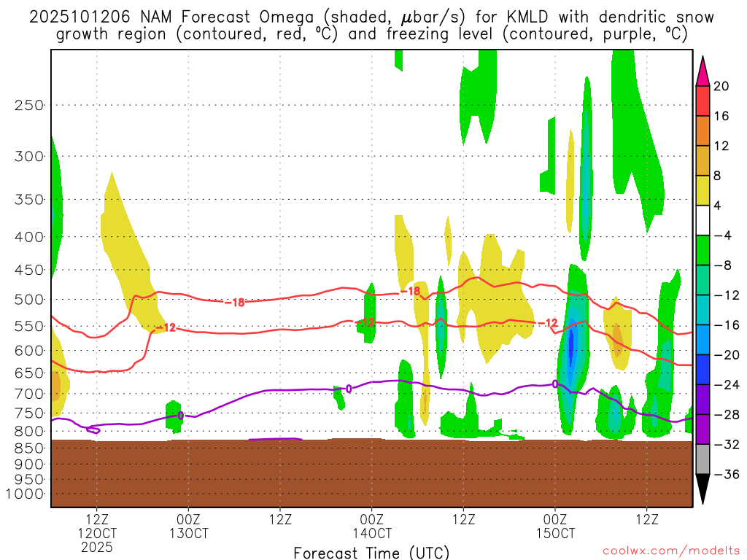747x560 pixels.
Task: Click the gray -32 to -36 colorbar swatch
Action: click(x=703, y=459)
